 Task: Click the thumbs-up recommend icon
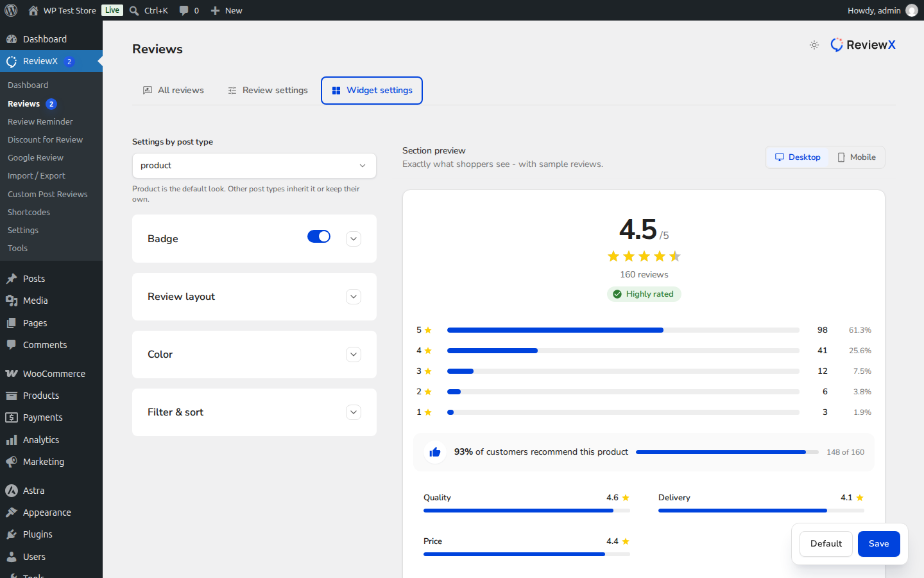point(435,452)
